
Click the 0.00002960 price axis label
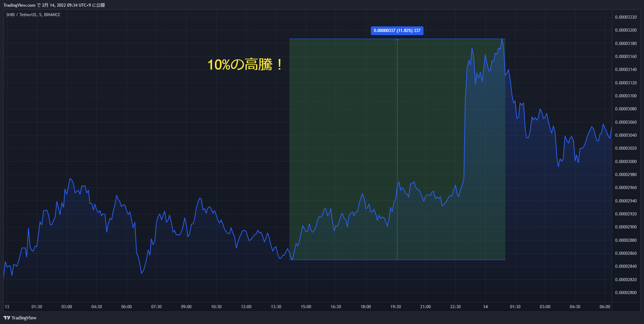coord(626,188)
